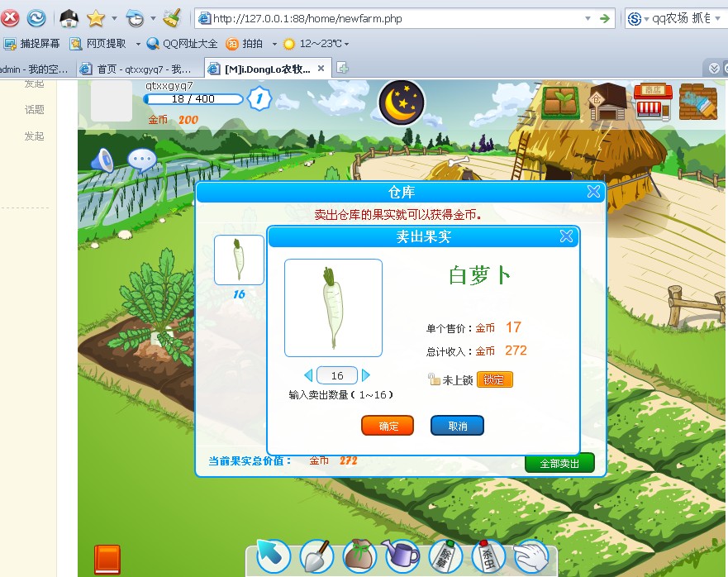Open the red book at the bottom left
The image size is (728, 577).
pyautogui.click(x=107, y=560)
